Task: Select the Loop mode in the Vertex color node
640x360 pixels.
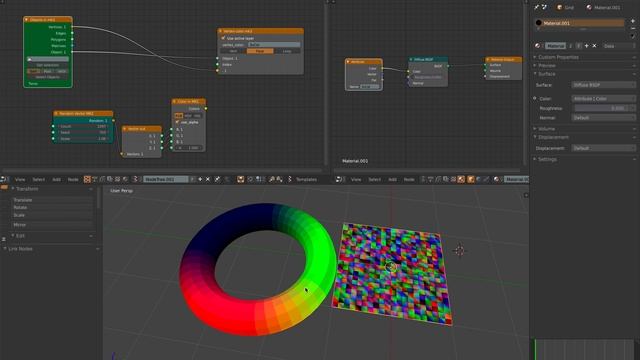Action: point(287,51)
